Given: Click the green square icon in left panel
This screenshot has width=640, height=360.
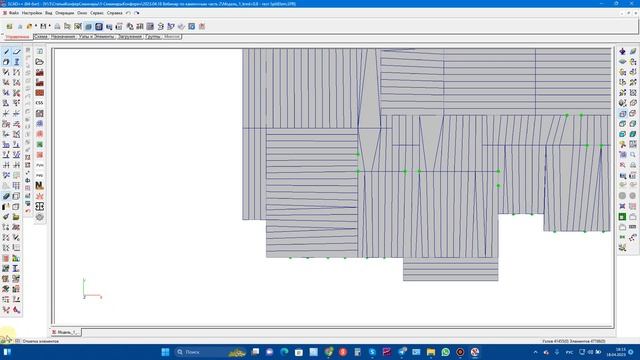Looking at the screenshot, I should [x=40, y=144].
